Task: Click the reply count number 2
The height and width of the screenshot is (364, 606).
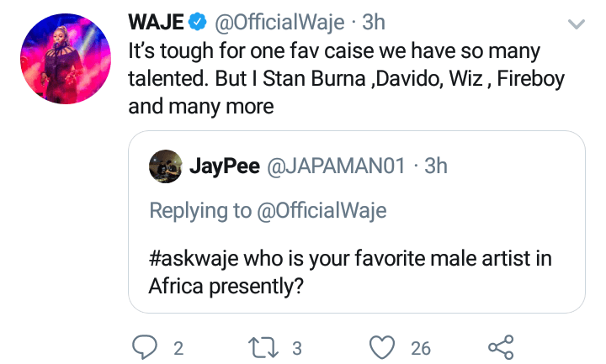Action: (178, 347)
